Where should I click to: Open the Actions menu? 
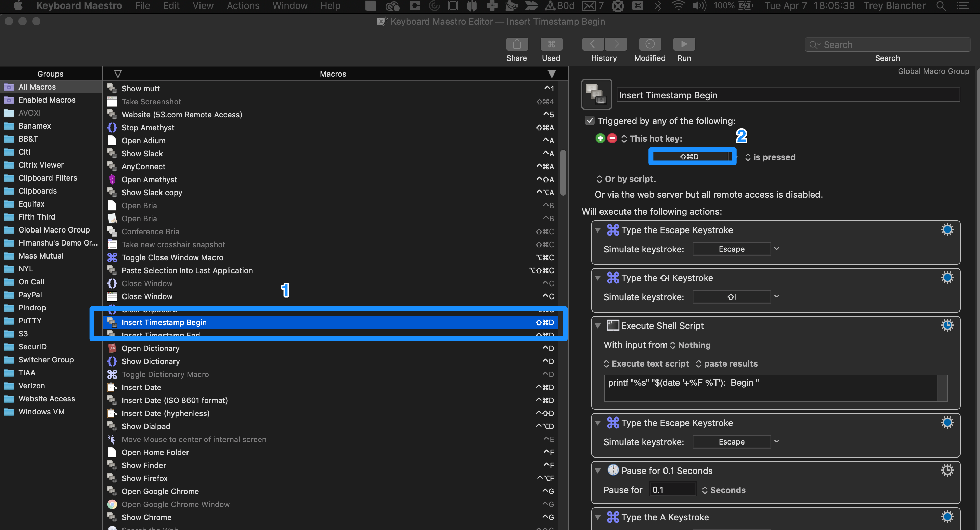click(x=243, y=6)
